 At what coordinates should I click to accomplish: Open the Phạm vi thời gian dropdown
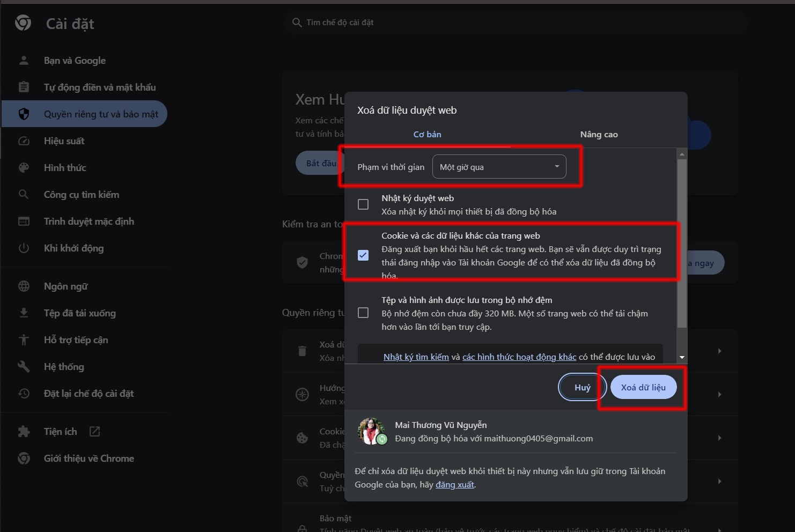click(x=499, y=167)
